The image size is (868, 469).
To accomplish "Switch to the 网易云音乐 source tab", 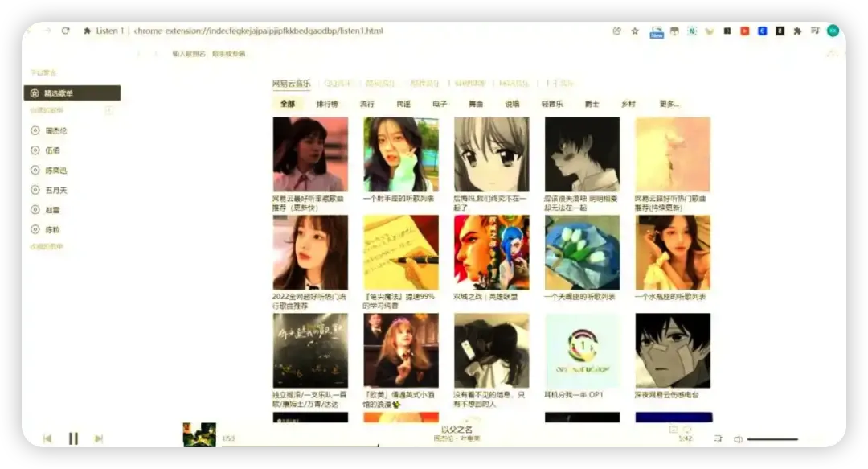I will pyautogui.click(x=291, y=83).
